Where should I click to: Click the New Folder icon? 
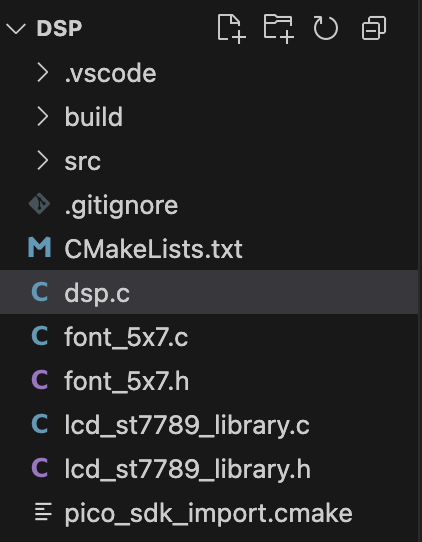(x=279, y=29)
